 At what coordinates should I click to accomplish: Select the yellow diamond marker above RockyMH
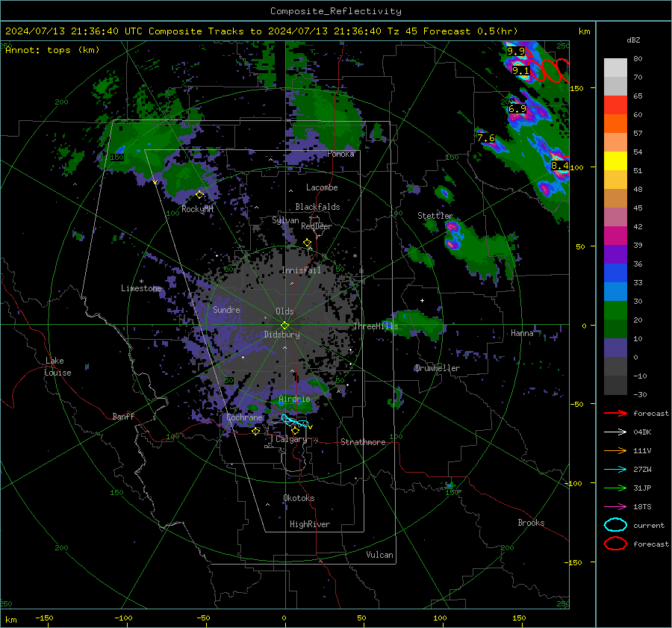tap(199, 195)
